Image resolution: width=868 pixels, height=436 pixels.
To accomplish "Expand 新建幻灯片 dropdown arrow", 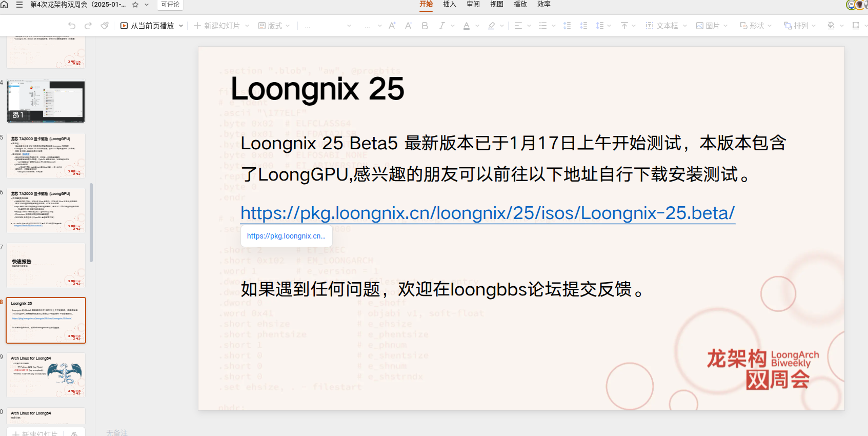I will pos(247,26).
